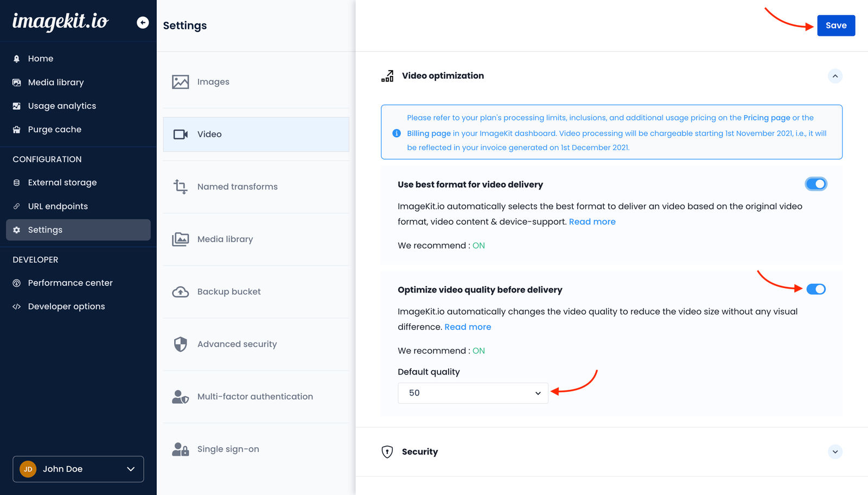868x495 pixels.
Task: Open the Pricing page link
Action: pyautogui.click(x=767, y=118)
